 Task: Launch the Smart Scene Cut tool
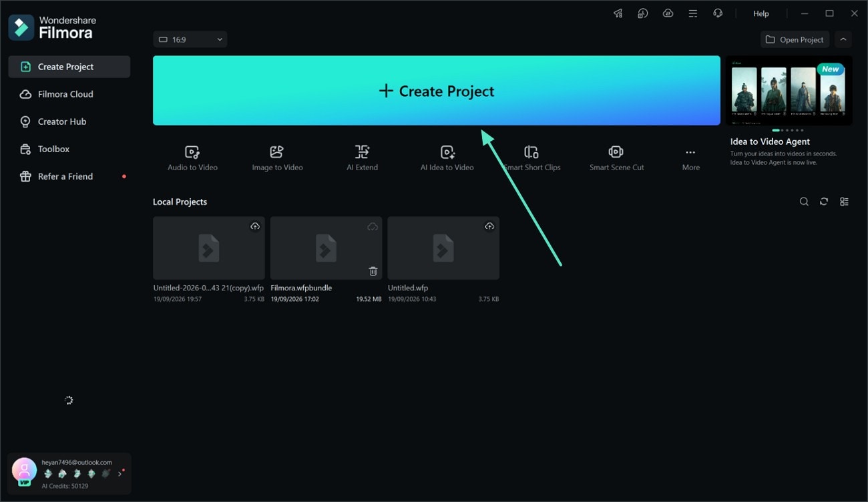click(x=616, y=158)
